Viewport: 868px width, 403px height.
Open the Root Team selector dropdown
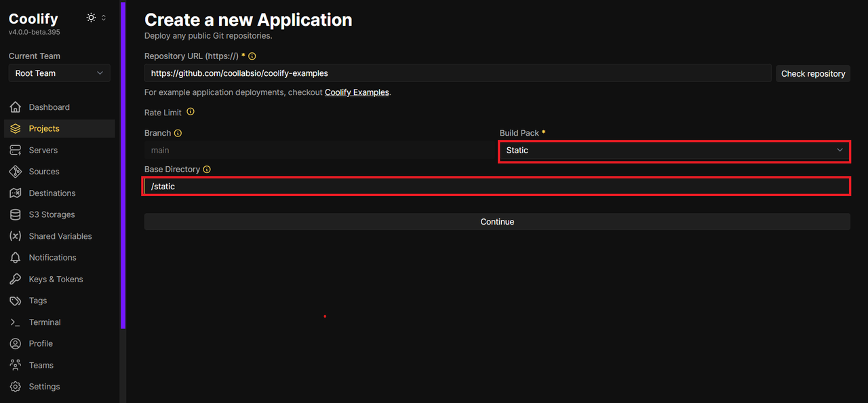point(60,73)
